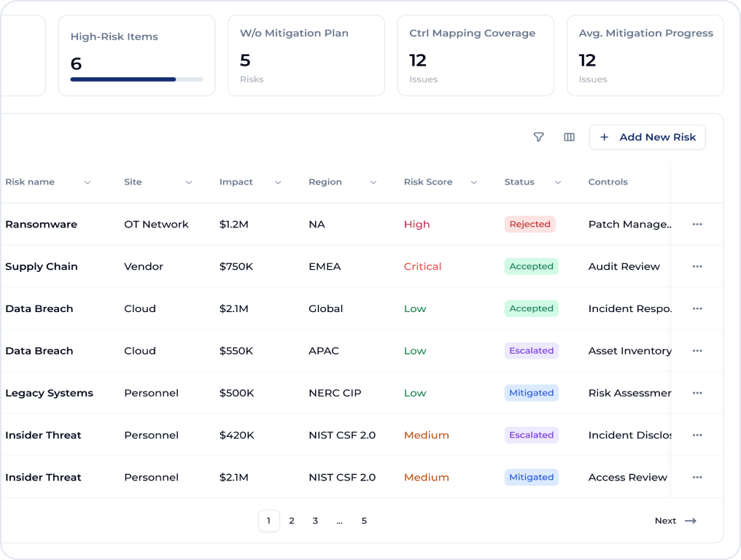
Task: Expand the Impact column dropdown
Action: click(x=277, y=182)
